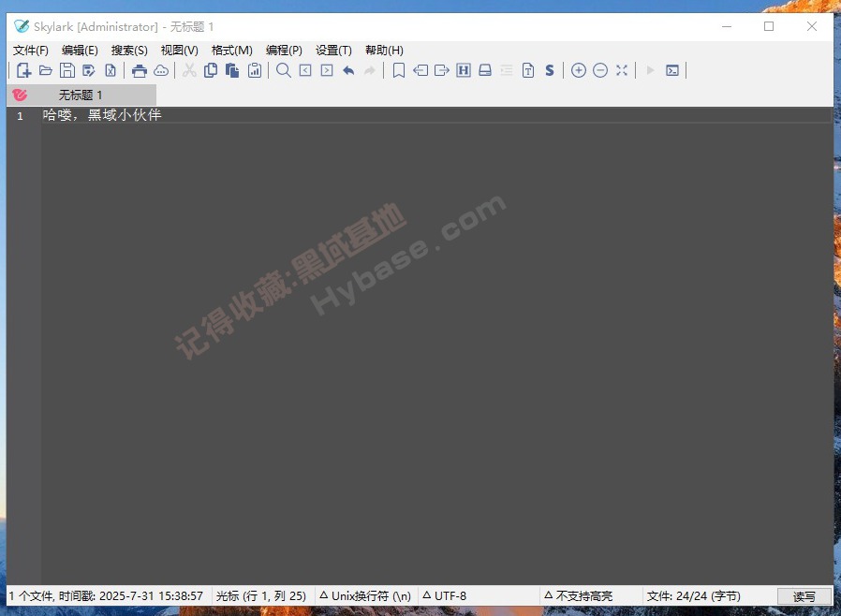The image size is (841, 616).
Task: Click the printer icon
Action: (x=140, y=70)
